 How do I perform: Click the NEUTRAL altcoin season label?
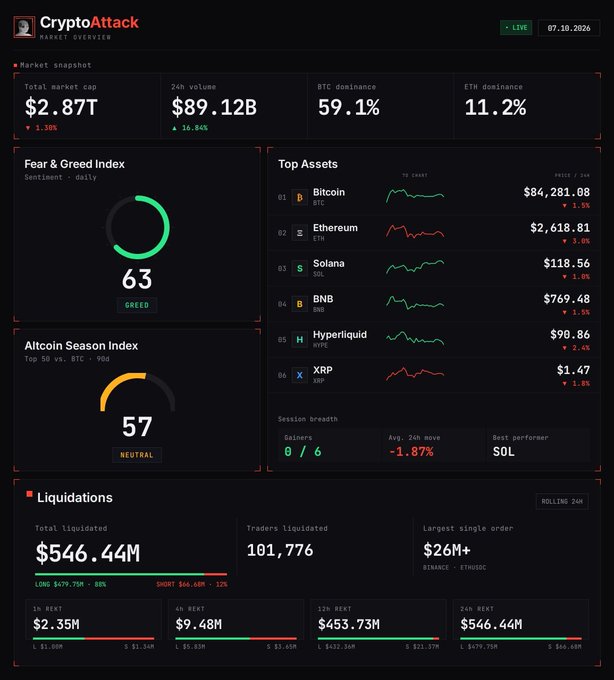pos(137,455)
